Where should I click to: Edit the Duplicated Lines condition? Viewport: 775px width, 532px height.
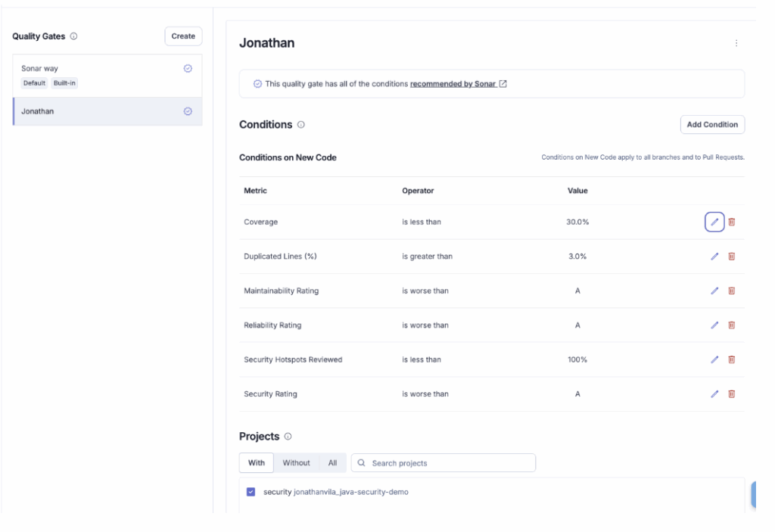[x=714, y=257]
